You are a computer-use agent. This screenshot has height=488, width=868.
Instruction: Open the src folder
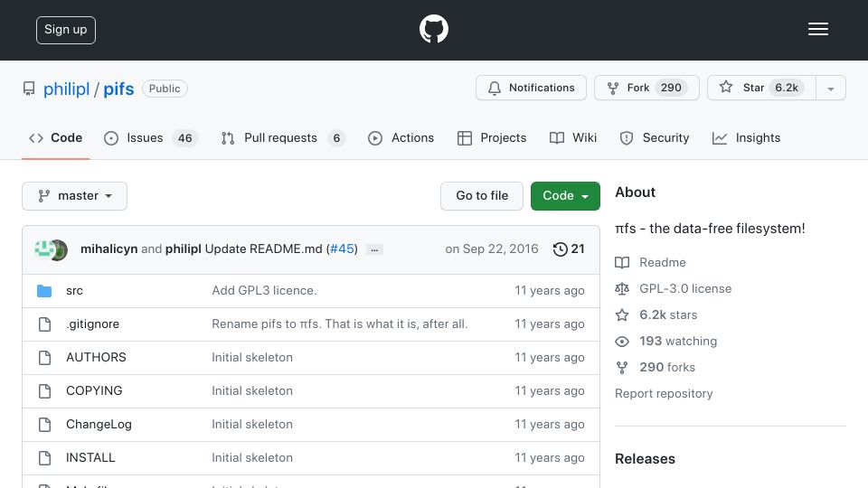coord(74,290)
